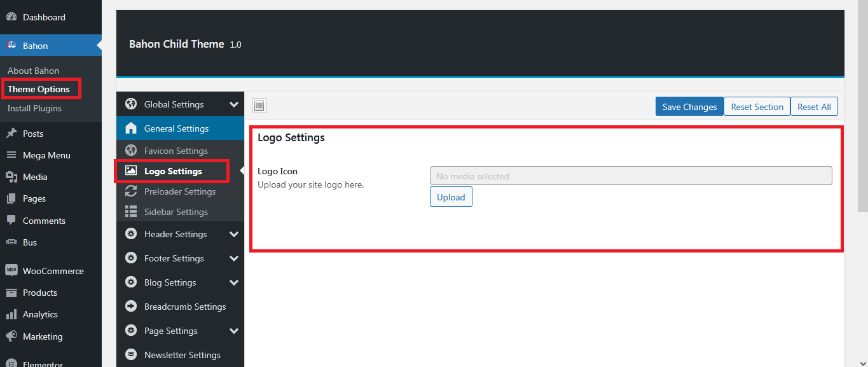The width and height of the screenshot is (868, 367).
Task: Click the Marketing megaphone icon
Action: [11, 336]
